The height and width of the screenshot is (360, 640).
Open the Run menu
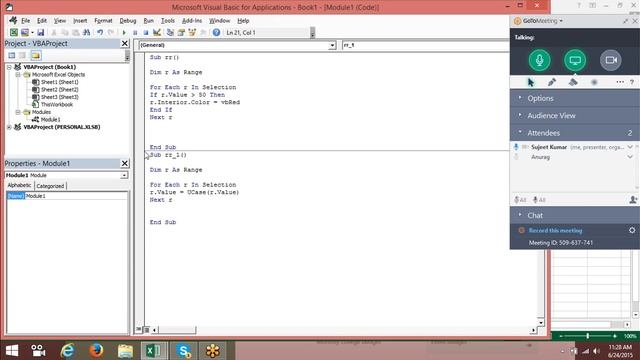pyautogui.click(x=149, y=21)
